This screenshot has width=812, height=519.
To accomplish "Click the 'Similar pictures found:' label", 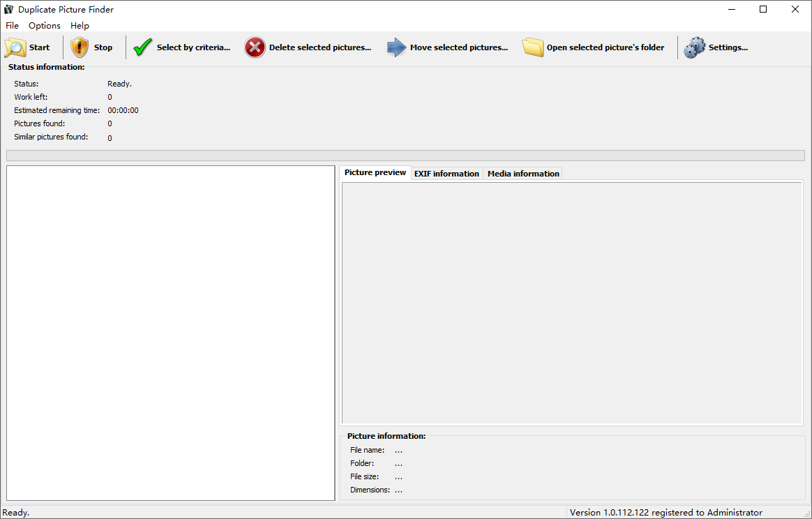I will coord(51,137).
